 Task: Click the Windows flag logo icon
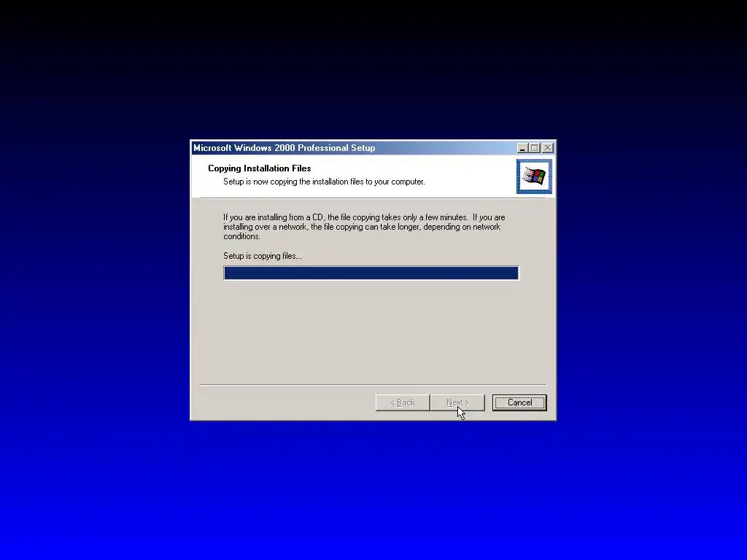pos(534,176)
